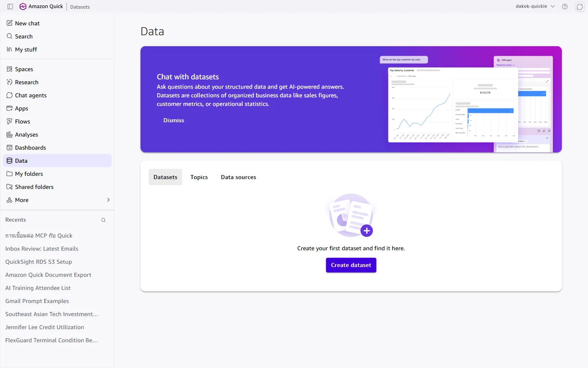Click the Amazon Quick logo icon
The height and width of the screenshot is (368, 588).
(23, 7)
